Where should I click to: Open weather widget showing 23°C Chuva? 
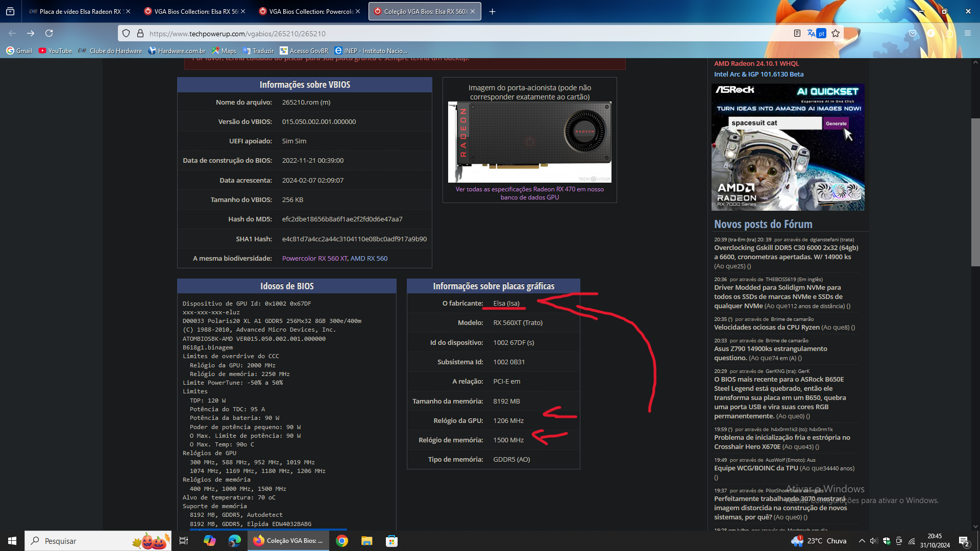point(819,541)
